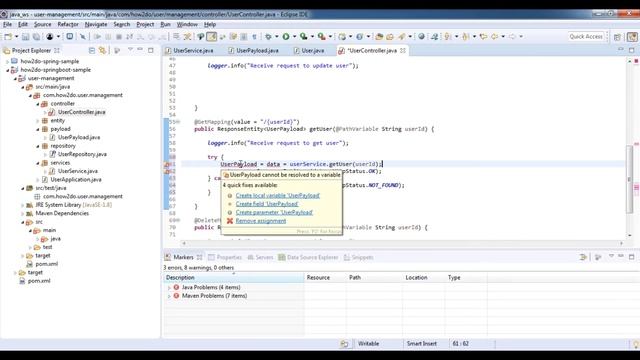Viewport: 640px width, 360px height.
Task: Click the Next Annotation toolbar icon
Action: 448,37
